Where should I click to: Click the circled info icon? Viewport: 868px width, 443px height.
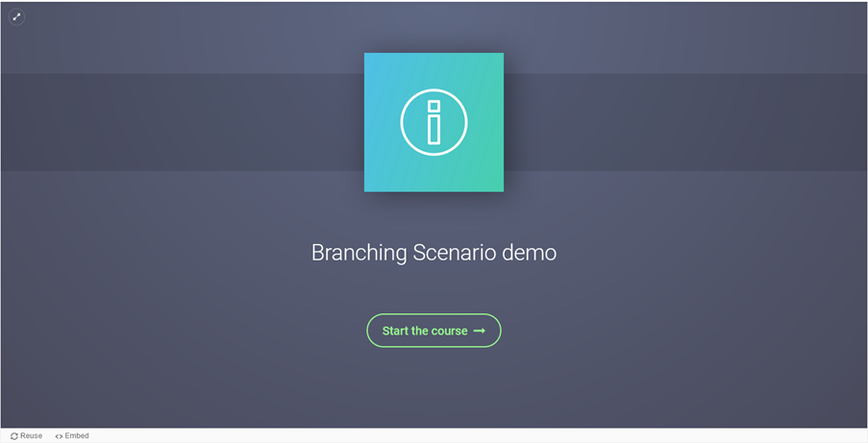point(434,122)
